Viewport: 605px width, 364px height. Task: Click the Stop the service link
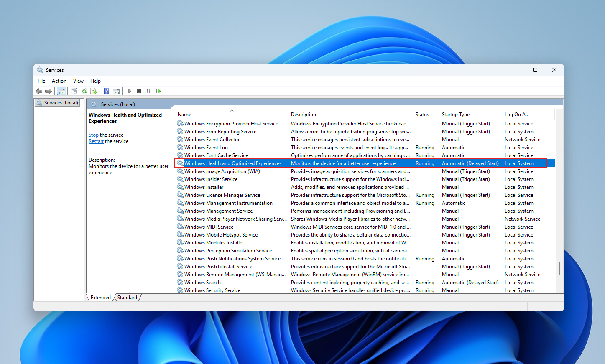coord(94,135)
